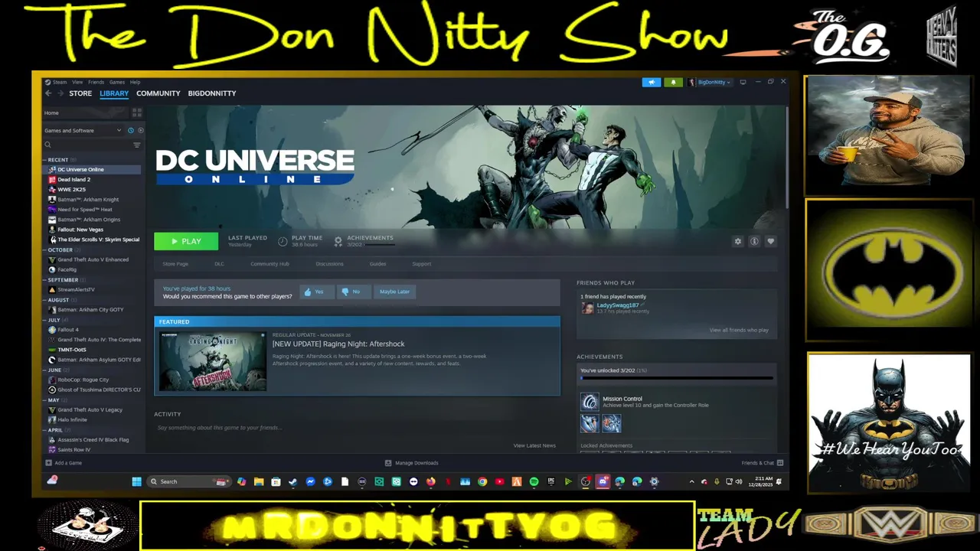
Task: Click View all friends who play
Action: click(x=739, y=330)
